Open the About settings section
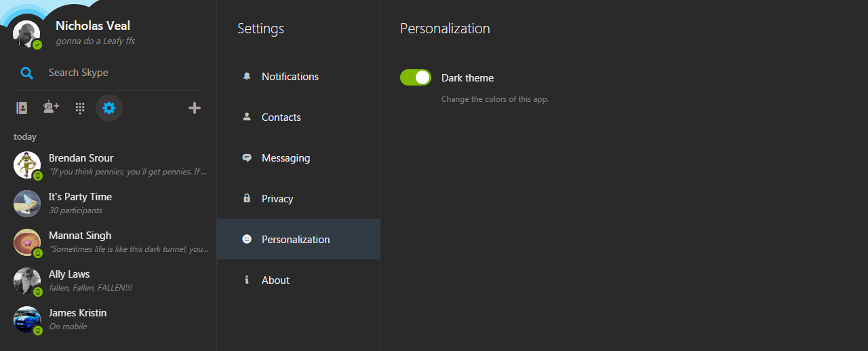The height and width of the screenshot is (351, 868). [x=298, y=280]
